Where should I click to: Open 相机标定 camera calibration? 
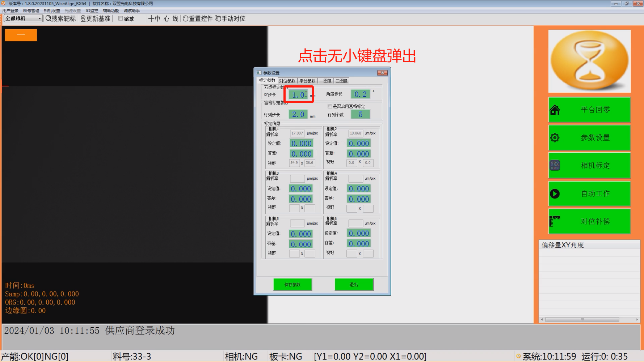589,166
